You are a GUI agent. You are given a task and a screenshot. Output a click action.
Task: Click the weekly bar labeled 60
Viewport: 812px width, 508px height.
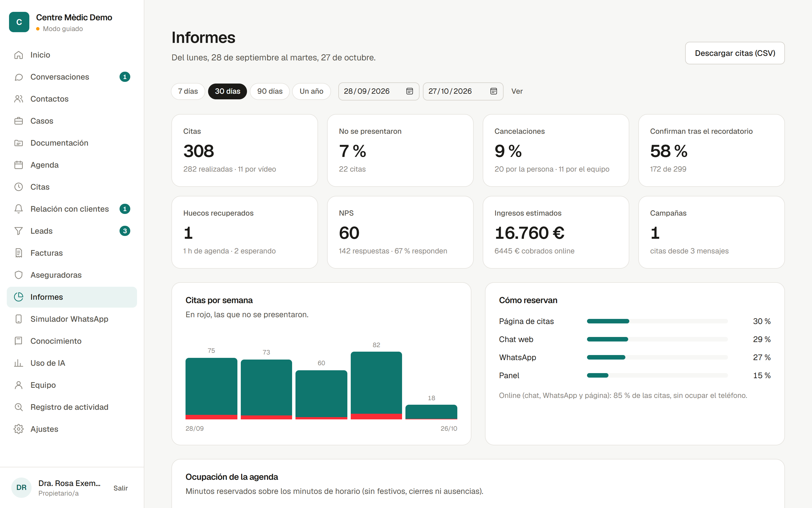click(321, 395)
